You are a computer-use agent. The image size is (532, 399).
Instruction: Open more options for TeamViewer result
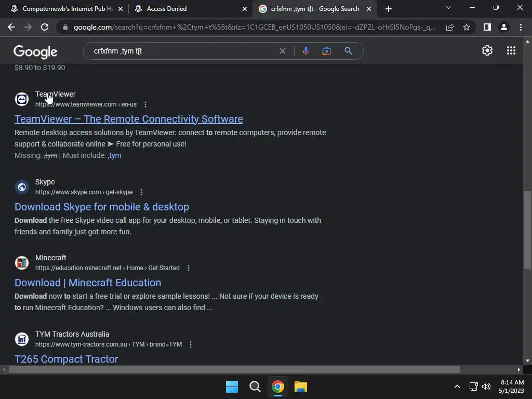(145, 104)
